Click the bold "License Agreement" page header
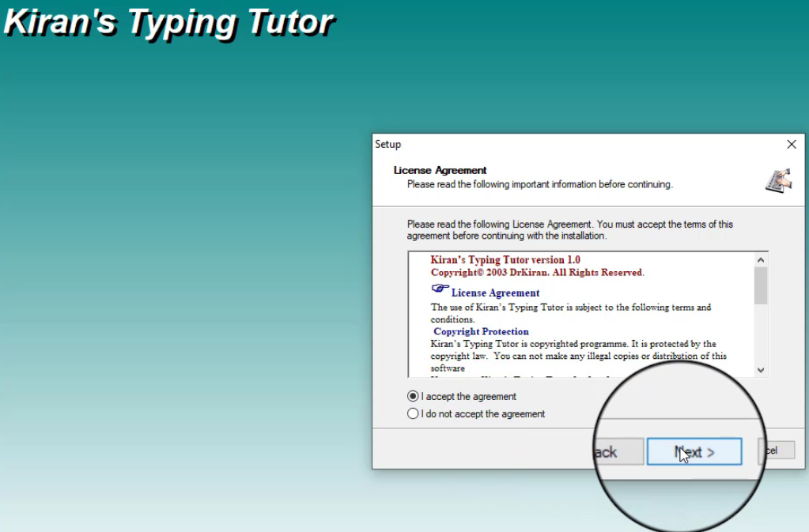 (x=440, y=170)
